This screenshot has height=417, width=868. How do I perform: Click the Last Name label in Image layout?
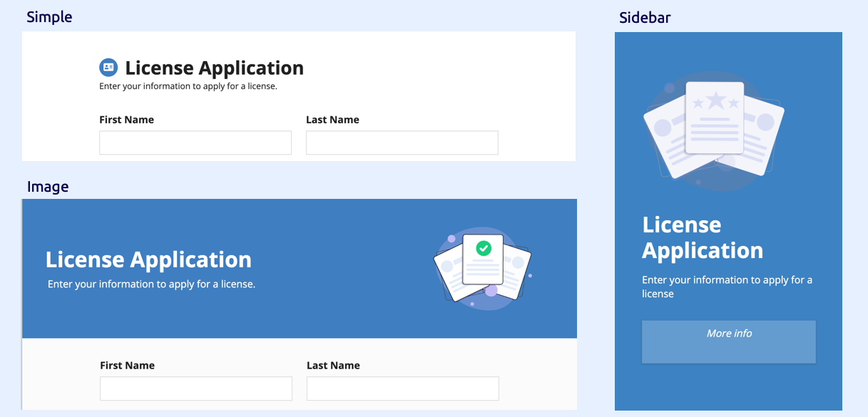click(333, 366)
